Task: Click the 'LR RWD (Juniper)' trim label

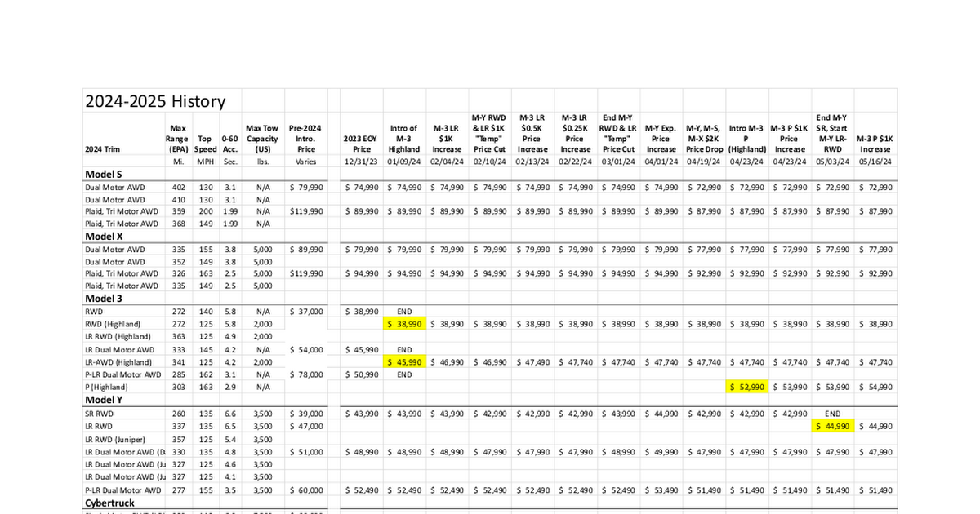Action: coord(116,439)
